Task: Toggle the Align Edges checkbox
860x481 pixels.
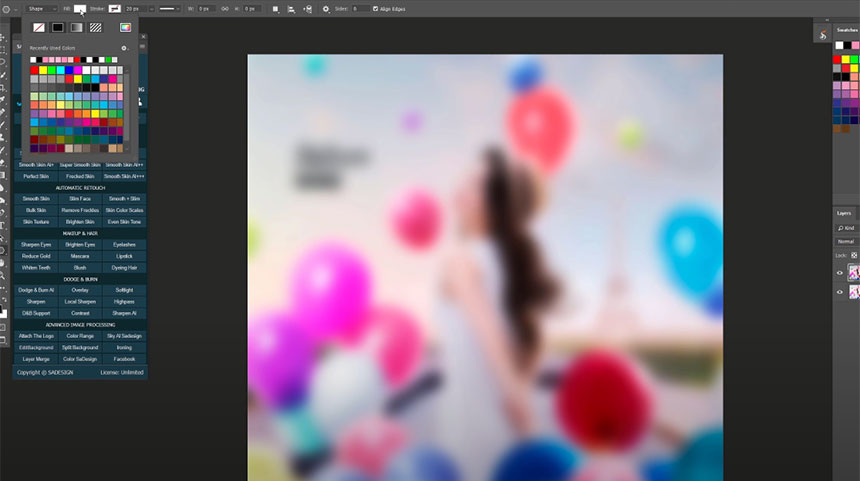Action: (376, 9)
